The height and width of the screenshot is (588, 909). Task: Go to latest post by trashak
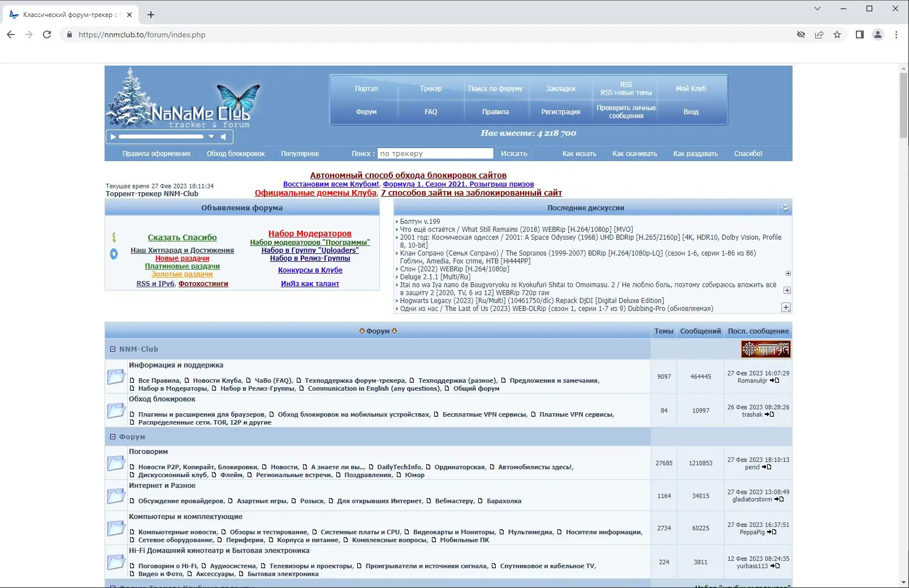point(769,414)
